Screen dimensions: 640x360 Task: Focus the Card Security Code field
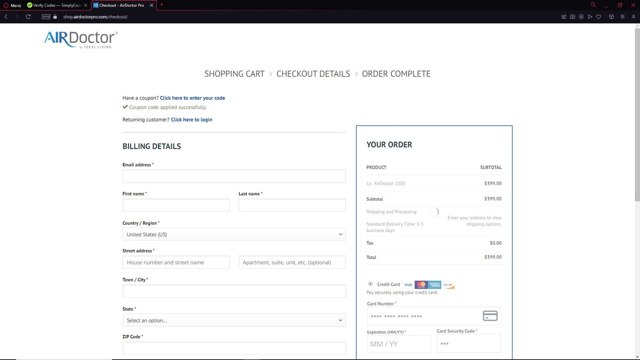[469, 344]
